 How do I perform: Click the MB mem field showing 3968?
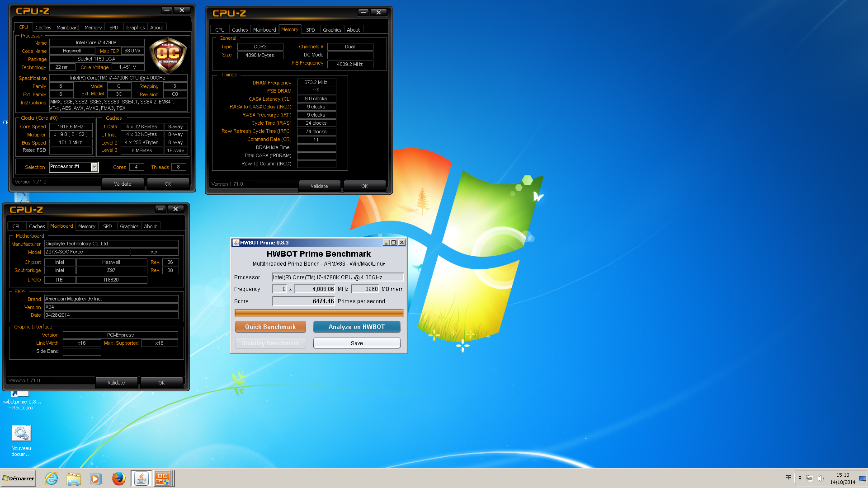click(365, 289)
